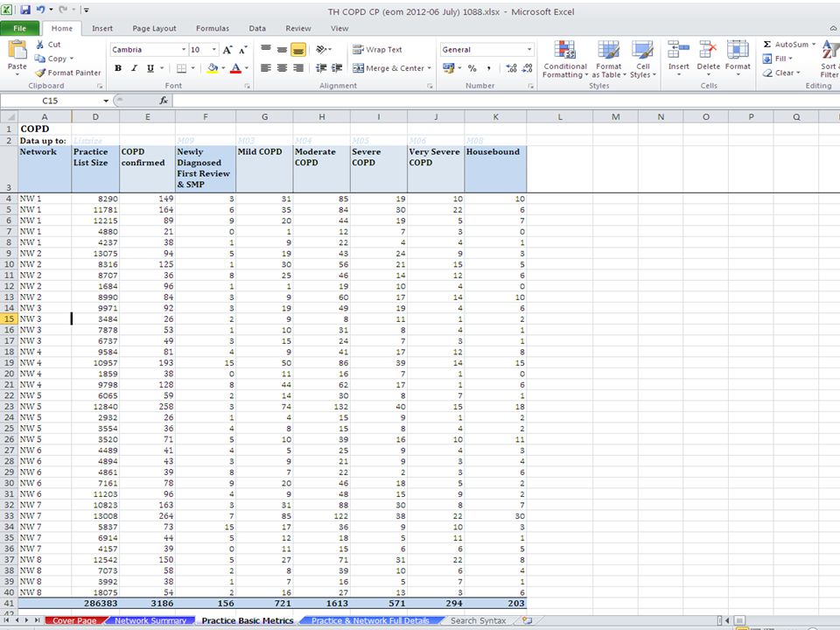Open the Network Summary sheet tab
840x630 pixels.
tap(150, 620)
